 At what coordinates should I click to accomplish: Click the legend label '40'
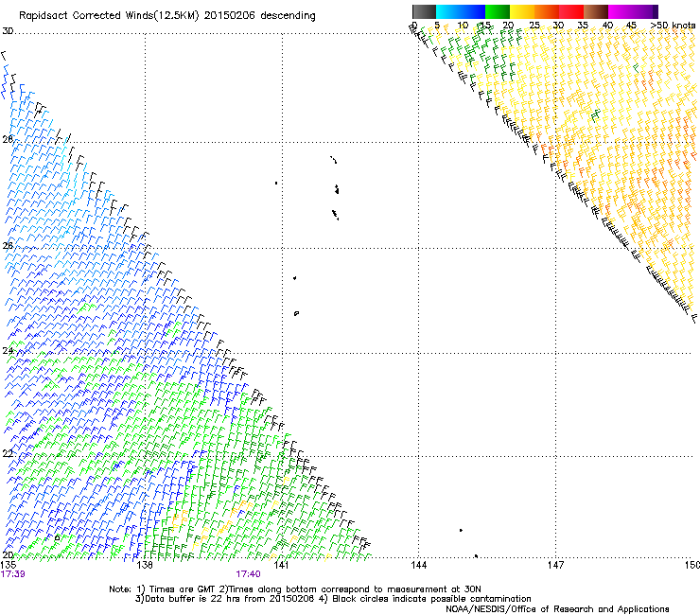pos(607,26)
